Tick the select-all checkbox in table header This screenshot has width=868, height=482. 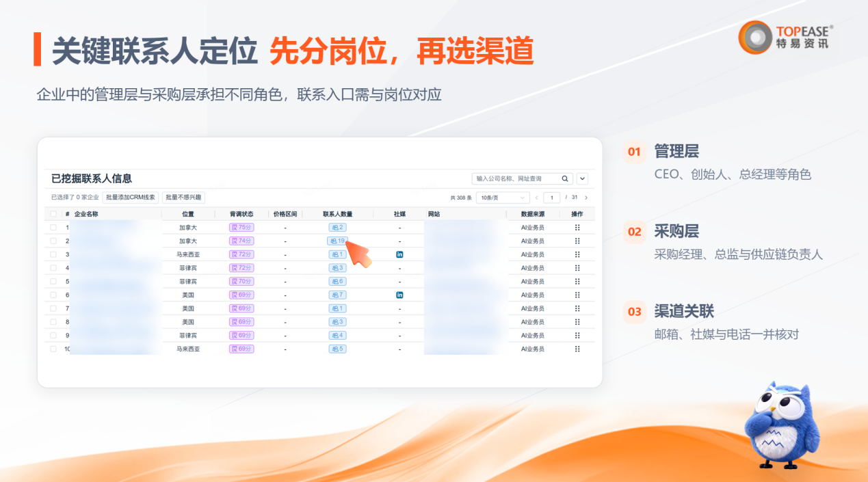tap(53, 214)
